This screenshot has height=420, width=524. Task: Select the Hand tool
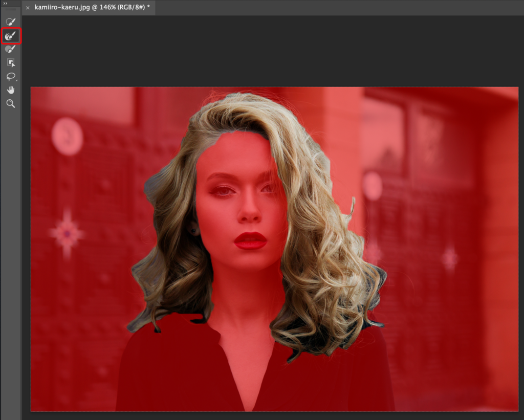(x=11, y=90)
